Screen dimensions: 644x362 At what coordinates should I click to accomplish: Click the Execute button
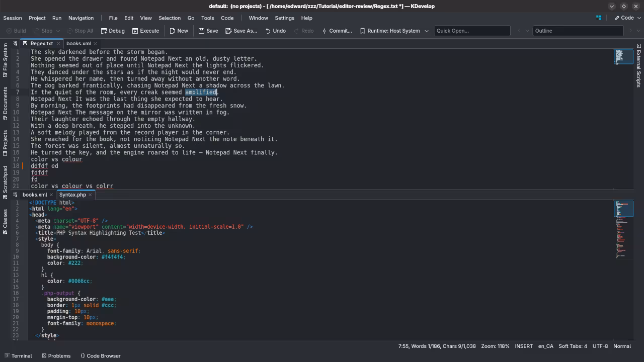(x=145, y=31)
